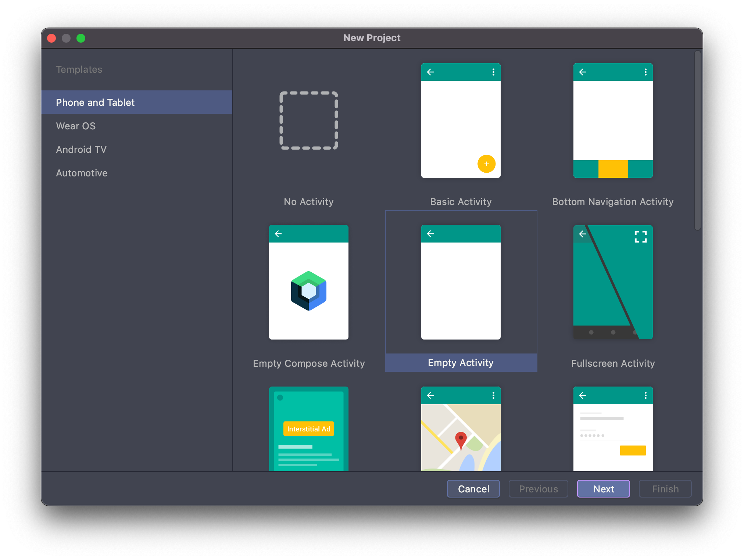744x560 pixels.
Task: Pick the Google Maps activity template
Action: (x=461, y=428)
